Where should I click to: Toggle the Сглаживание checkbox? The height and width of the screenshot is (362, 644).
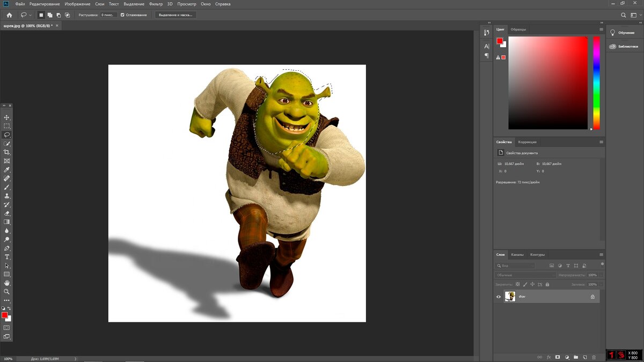[x=123, y=15]
